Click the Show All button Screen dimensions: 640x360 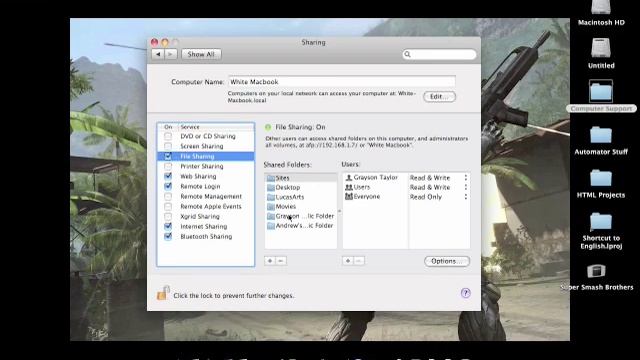click(201, 54)
